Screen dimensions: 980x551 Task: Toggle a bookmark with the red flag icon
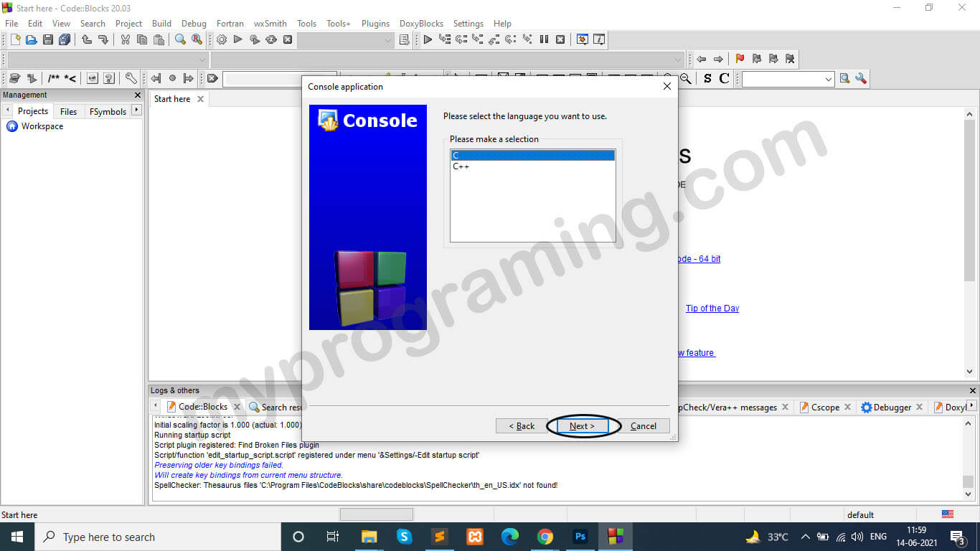(x=739, y=59)
